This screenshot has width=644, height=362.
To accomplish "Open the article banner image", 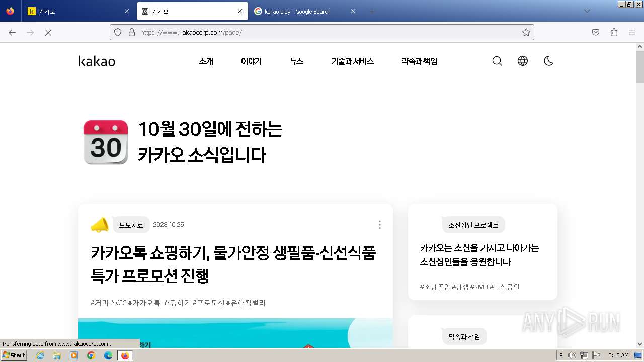I will pos(235,333).
